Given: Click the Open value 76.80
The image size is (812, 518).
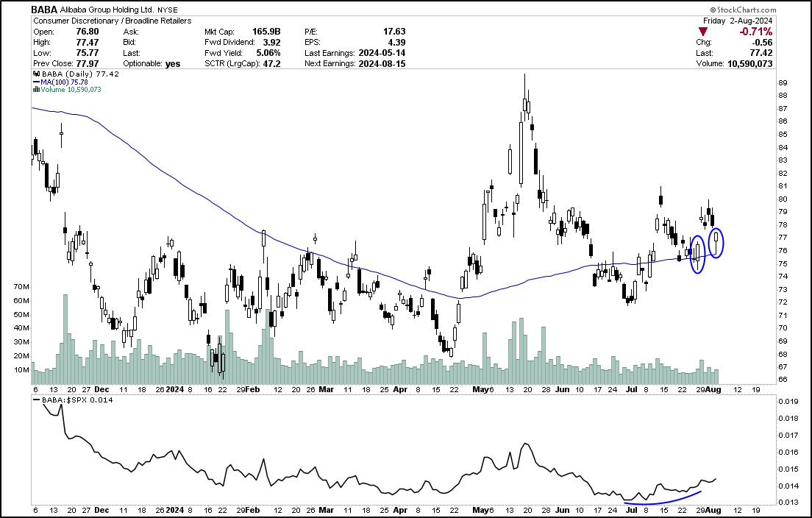Looking at the screenshot, I should point(87,32).
